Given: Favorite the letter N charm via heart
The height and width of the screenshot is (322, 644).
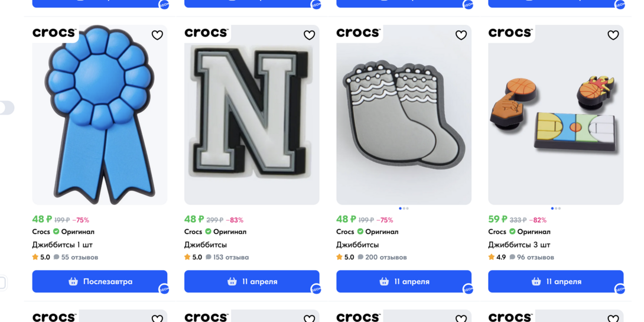Looking at the screenshot, I should tap(309, 35).
